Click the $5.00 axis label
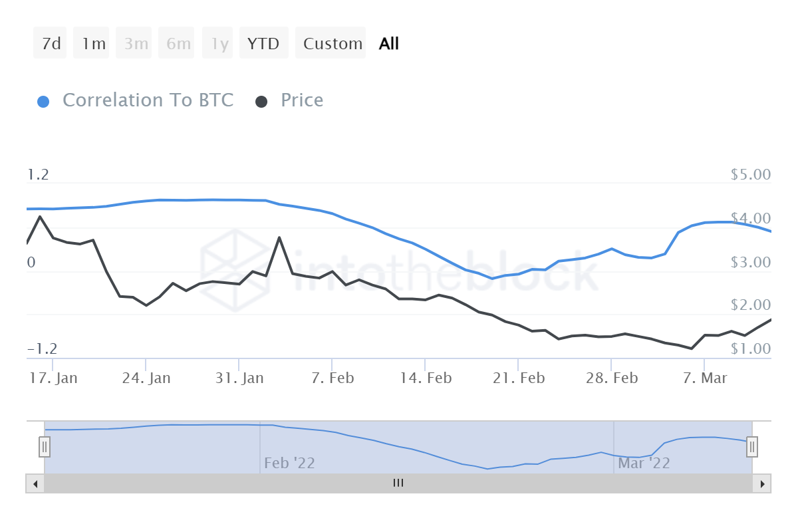The image size is (798, 532). (x=750, y=174)
